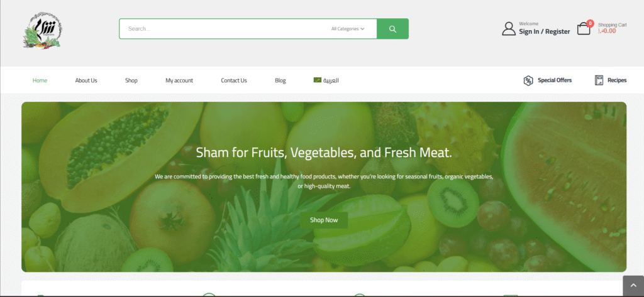Click the Special Offers percent icon
This screenshot has width=644, height=297.
528,80
